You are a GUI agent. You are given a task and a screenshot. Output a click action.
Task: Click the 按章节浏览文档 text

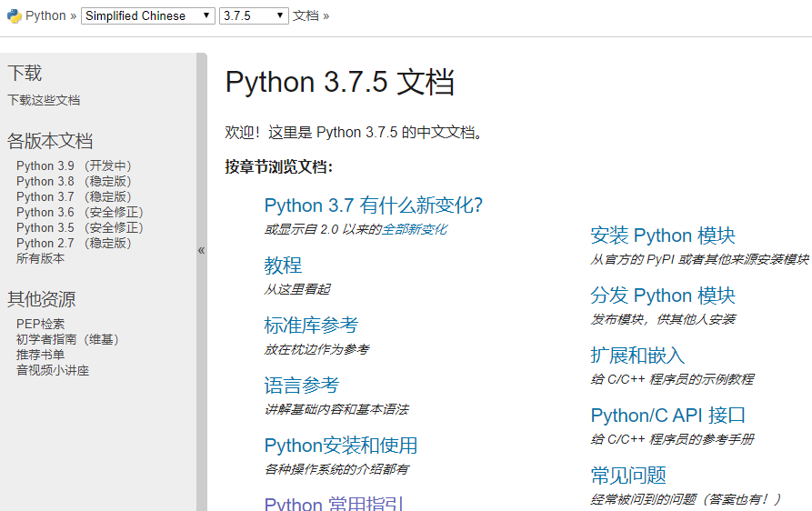point(278,166)
